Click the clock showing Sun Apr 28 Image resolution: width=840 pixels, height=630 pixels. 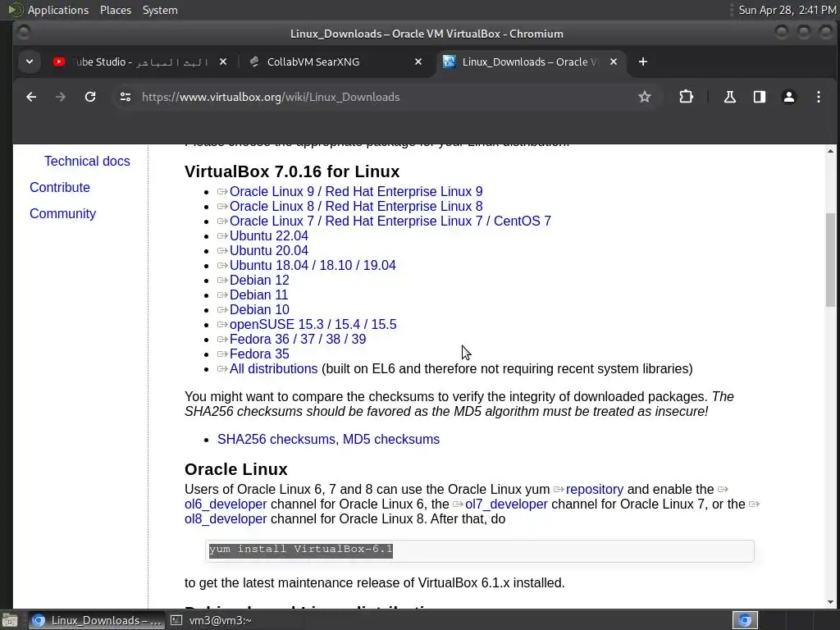[x=787, y=10]
